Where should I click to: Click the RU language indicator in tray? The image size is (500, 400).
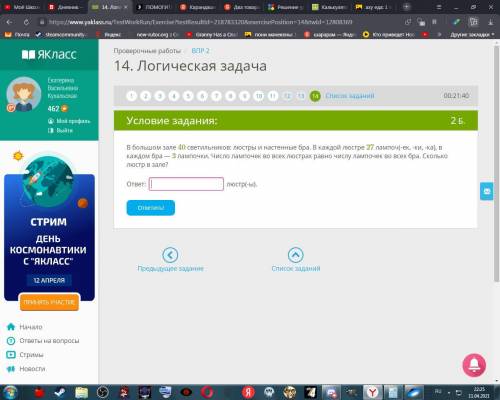click(x=438, y=391)
